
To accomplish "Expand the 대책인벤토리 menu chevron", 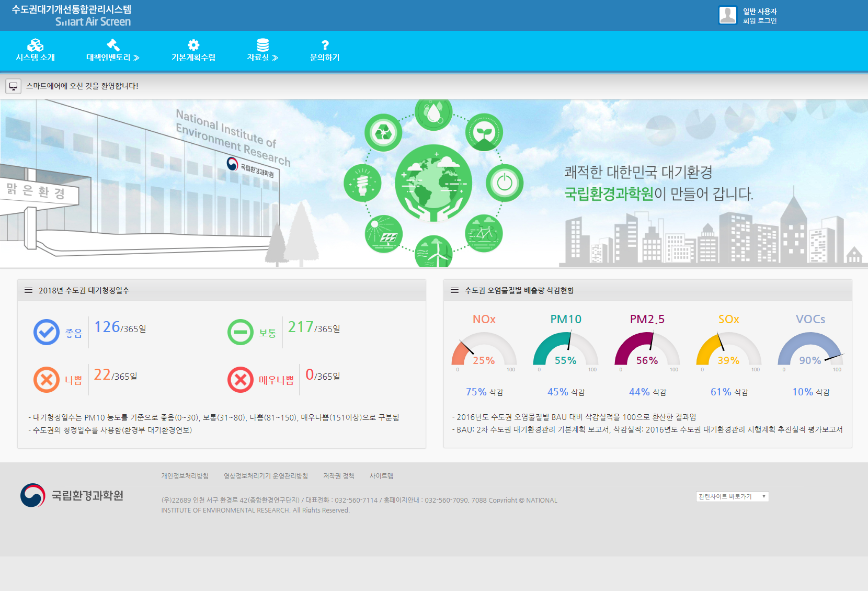I will [x=136, y=58].
